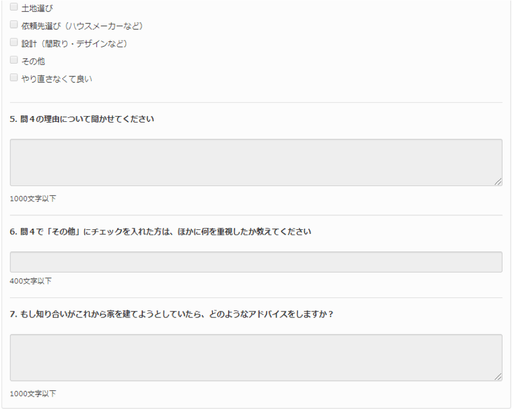The width and height of the screenshot is (517, 420).
Task: Click the その他 label text
Action: pos(33,60)
